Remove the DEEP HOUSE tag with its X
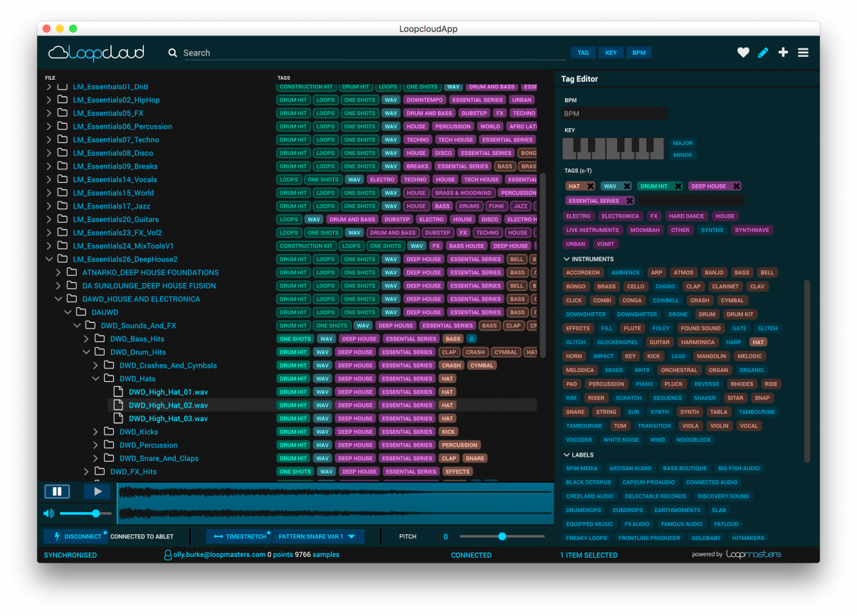 (x=736, y=186)
